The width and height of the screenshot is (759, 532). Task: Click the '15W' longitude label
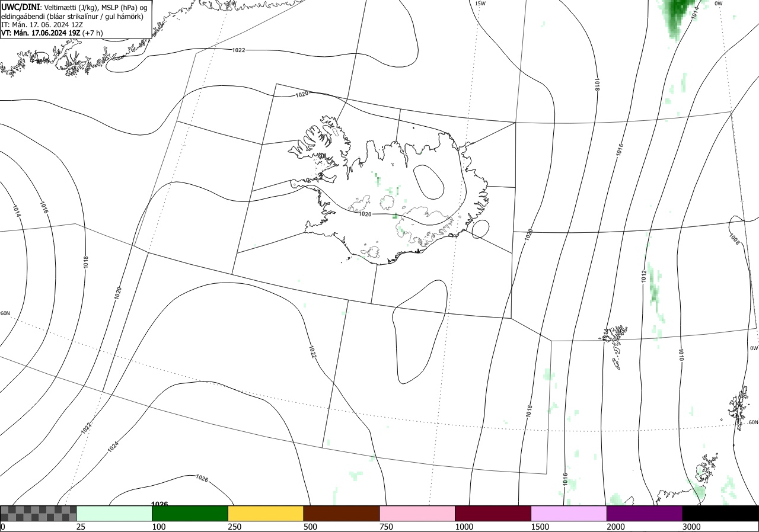click(x=480, y=4)
